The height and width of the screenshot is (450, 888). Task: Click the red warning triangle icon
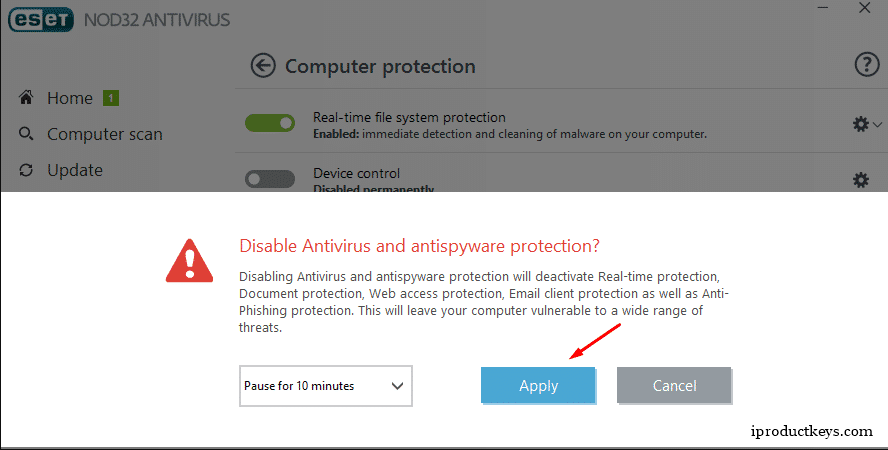pyautogui.click(x=189, y=261)
